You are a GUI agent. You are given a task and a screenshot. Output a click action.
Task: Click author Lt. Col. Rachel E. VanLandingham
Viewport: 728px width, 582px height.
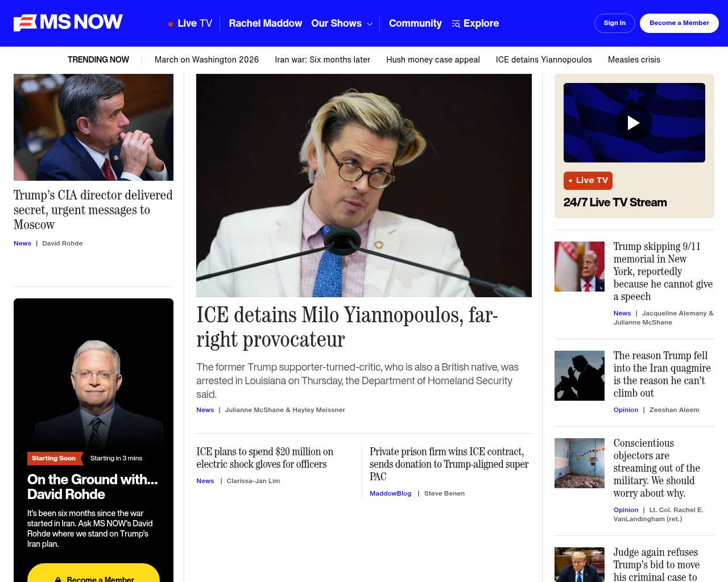pyautogui.click(x=659, y=514)
